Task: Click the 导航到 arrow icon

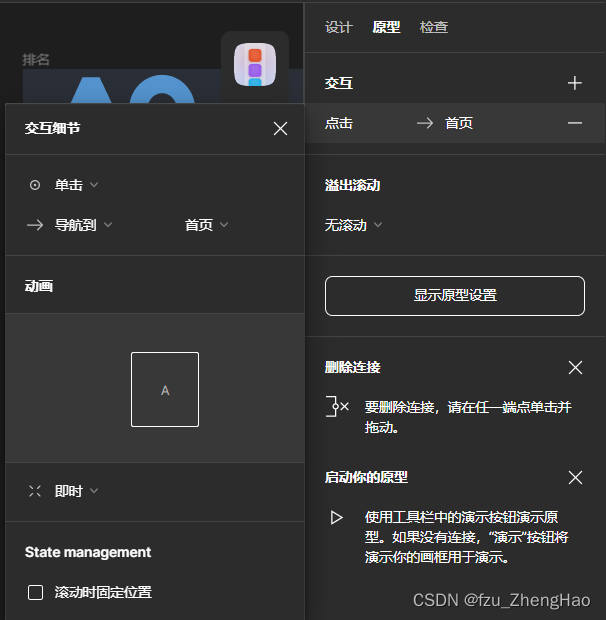Action: [x=35, y=225]
